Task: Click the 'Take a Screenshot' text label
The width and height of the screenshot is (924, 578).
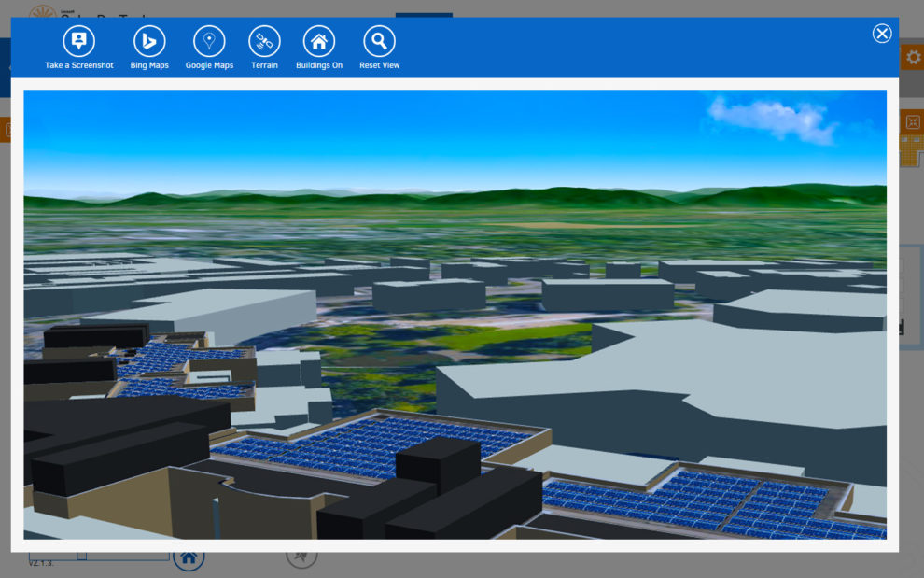Action: point(79,65)
